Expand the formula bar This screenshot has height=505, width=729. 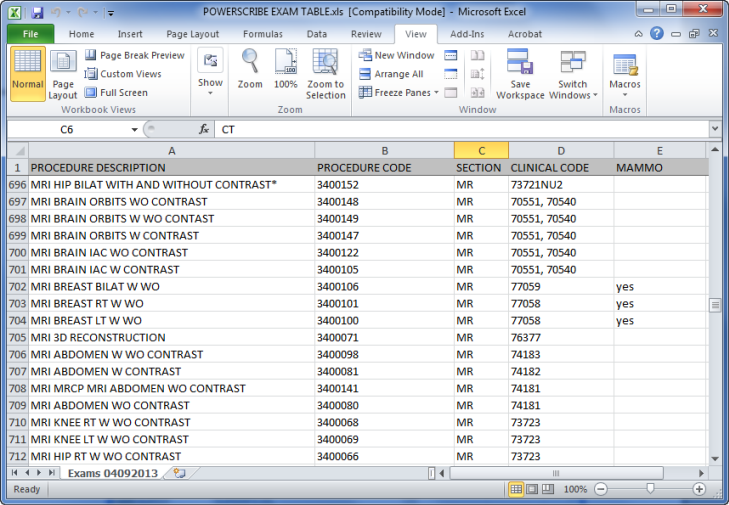[715, 129]
